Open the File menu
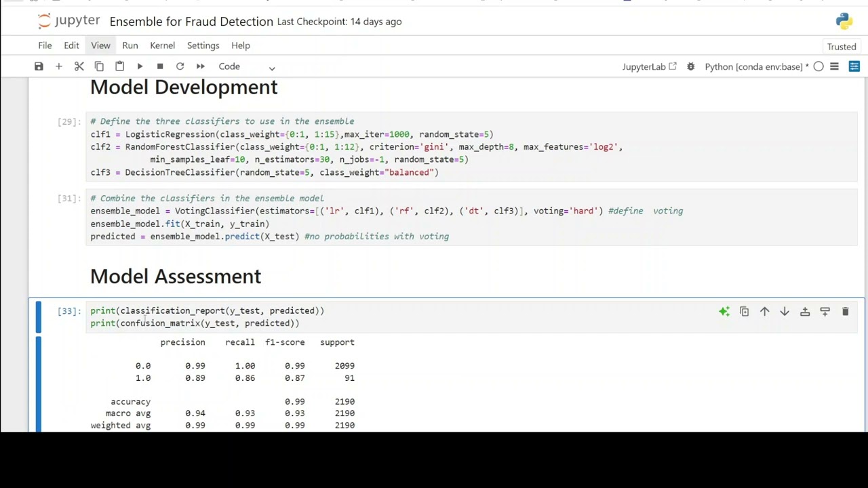Viewport: 868px width, 488px height. pyautogui.click(x=45, y=45)
